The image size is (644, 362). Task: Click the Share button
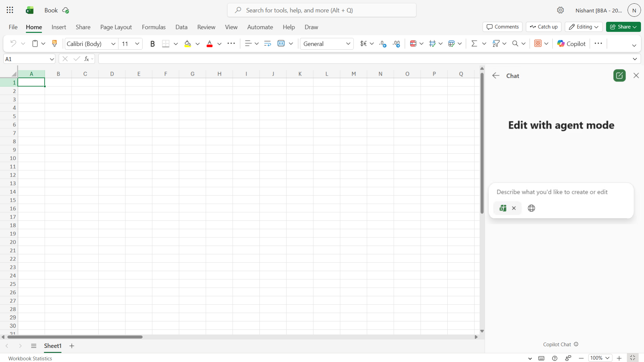[x=623, y=27]
